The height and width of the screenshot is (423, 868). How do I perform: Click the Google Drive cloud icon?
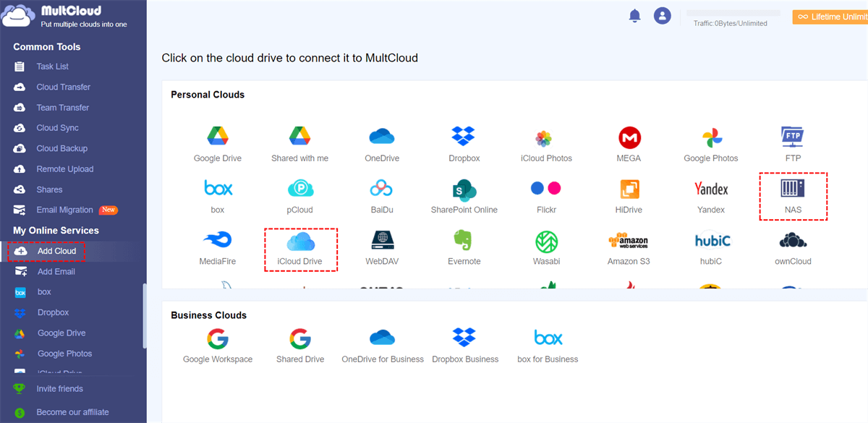coord(218,137)
